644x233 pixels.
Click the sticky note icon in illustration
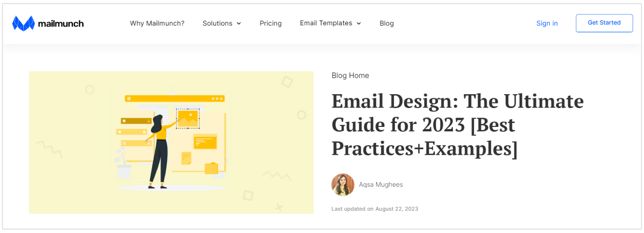click(x=186, y=158)
